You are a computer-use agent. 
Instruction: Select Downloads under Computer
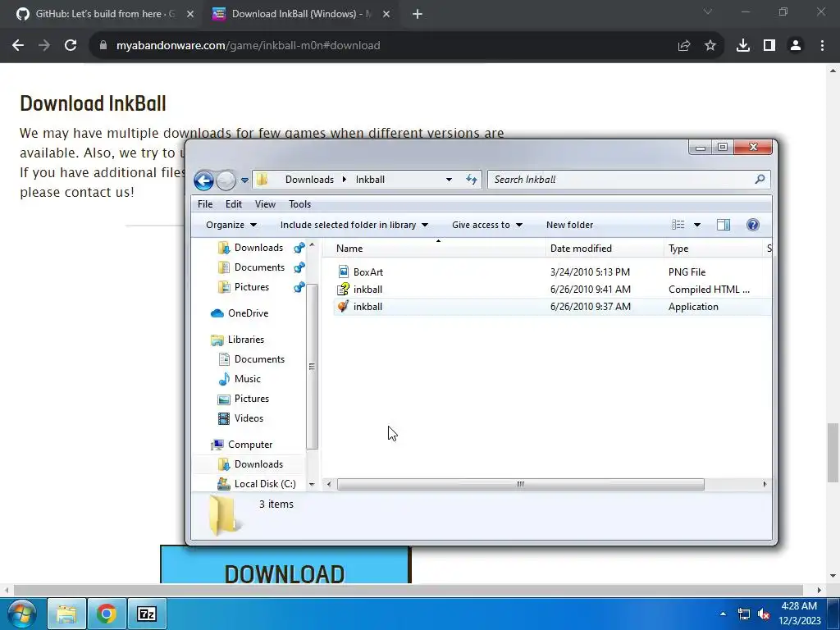pyautogui.click(x=250, y=464)
